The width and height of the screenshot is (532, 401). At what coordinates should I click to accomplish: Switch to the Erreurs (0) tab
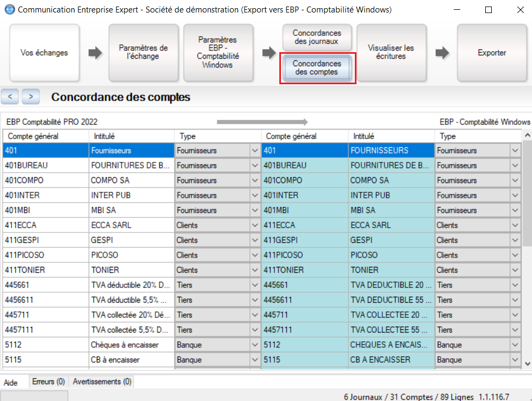(x=48, y=381)
